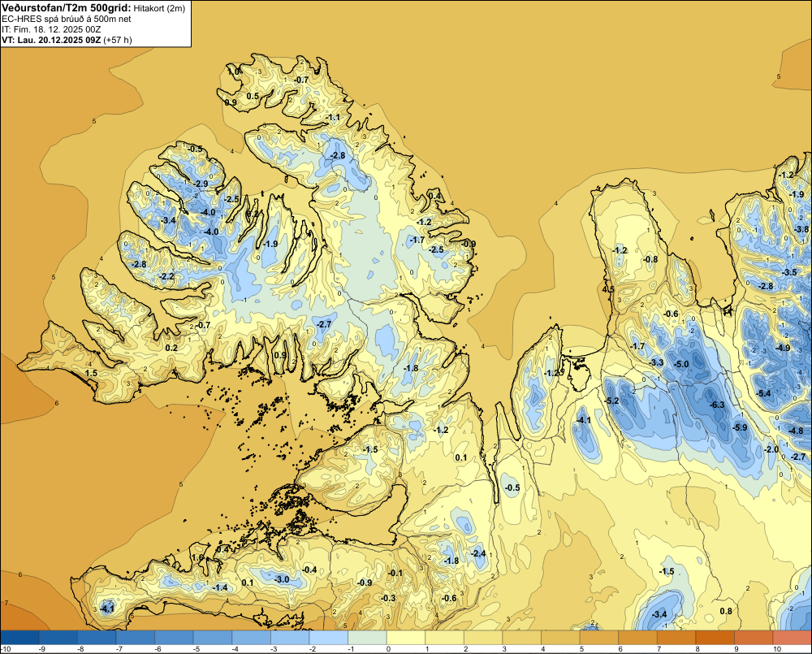
Task: Click the 4.5 temperature label
Action: 608,289
